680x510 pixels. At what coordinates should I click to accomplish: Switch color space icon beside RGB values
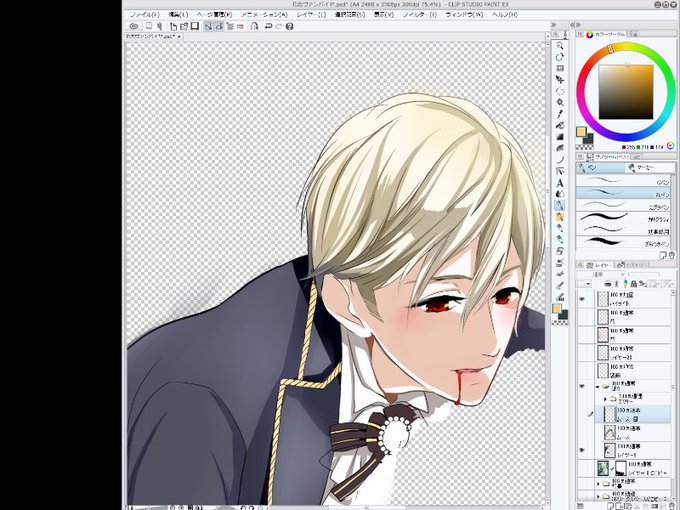[x=670, y=146]
